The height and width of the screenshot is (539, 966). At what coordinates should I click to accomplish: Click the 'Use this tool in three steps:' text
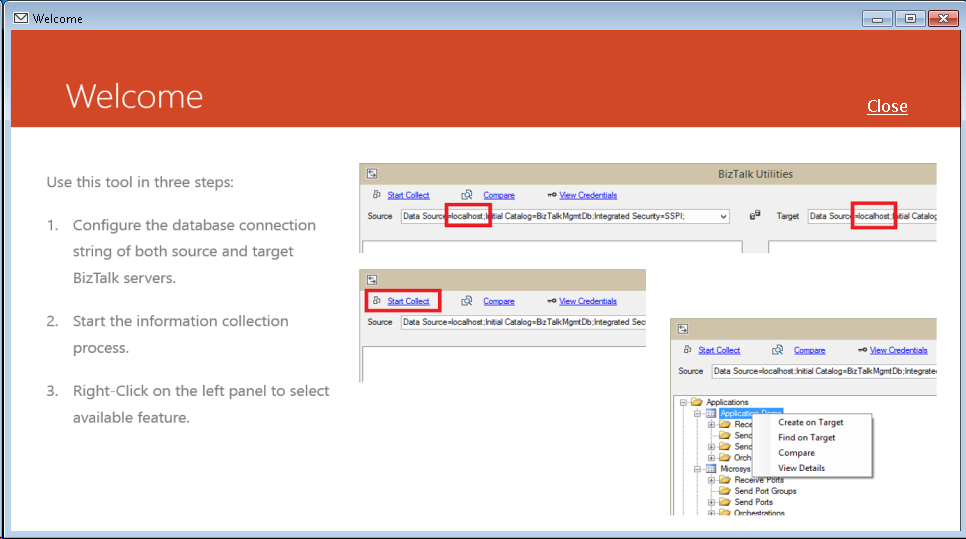tap(140, 182)
